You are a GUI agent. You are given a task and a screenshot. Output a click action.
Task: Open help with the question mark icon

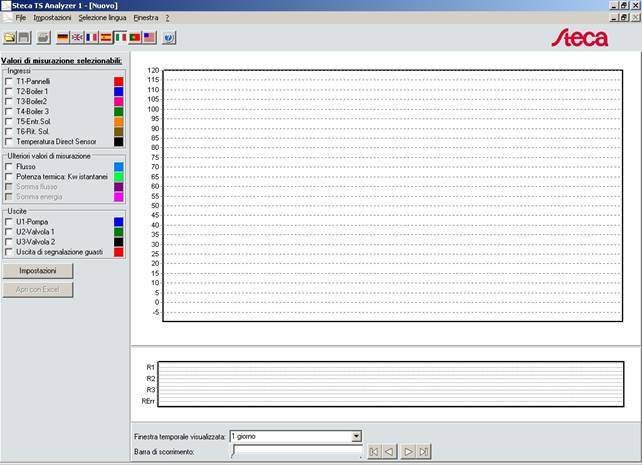pos(169,38)
